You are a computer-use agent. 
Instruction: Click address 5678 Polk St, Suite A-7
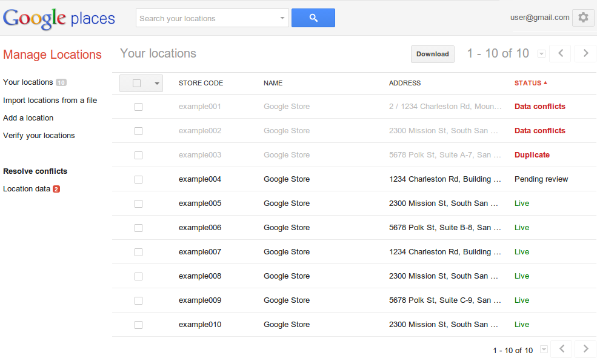[445, 155]
